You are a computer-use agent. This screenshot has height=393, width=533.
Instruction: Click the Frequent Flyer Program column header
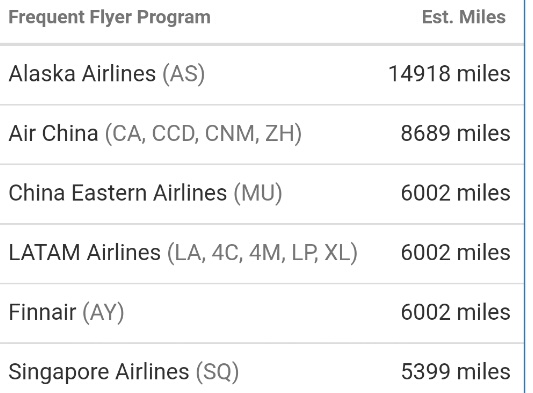coord(109,17)
